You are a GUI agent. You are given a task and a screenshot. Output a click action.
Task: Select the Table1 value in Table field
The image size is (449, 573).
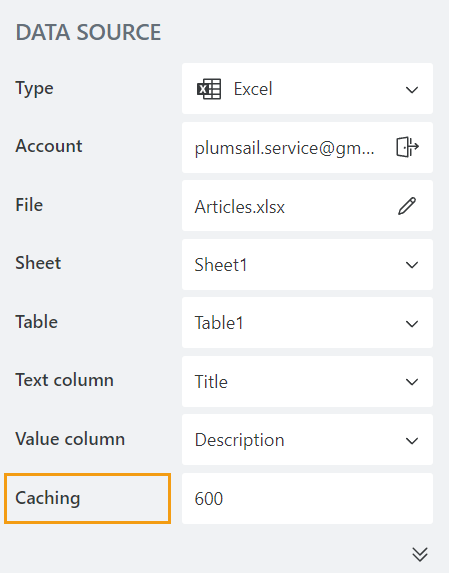(219, 323)
